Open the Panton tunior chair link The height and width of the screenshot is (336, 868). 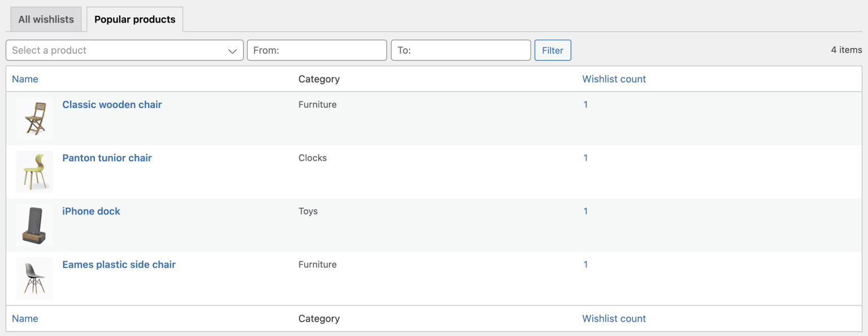(107, 158)
